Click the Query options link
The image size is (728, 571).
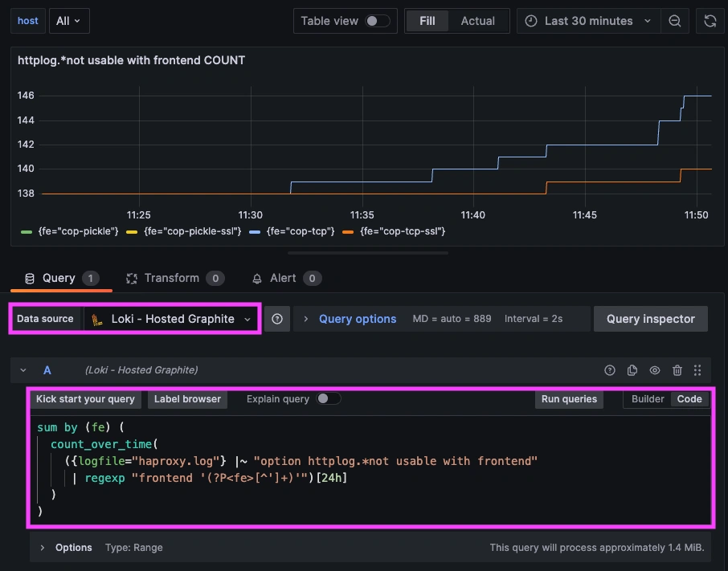pyautogui.click(x=358, y=319)
